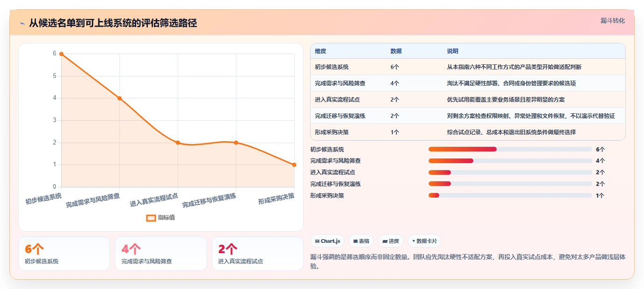Open the 6个 初步候选系统 data card
This screenshot has height=289, width=644.
(x=64, y=254)
